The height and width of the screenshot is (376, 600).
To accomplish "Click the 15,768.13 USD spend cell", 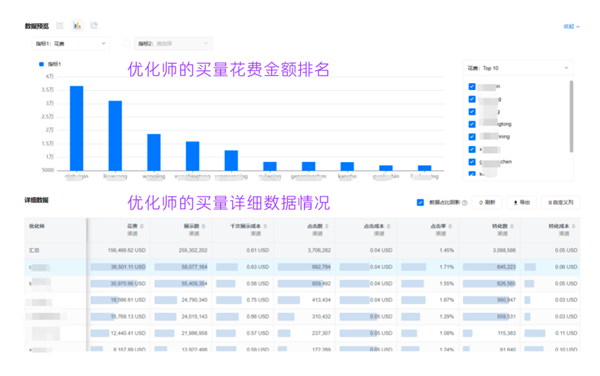I will (x=128, y=316).
